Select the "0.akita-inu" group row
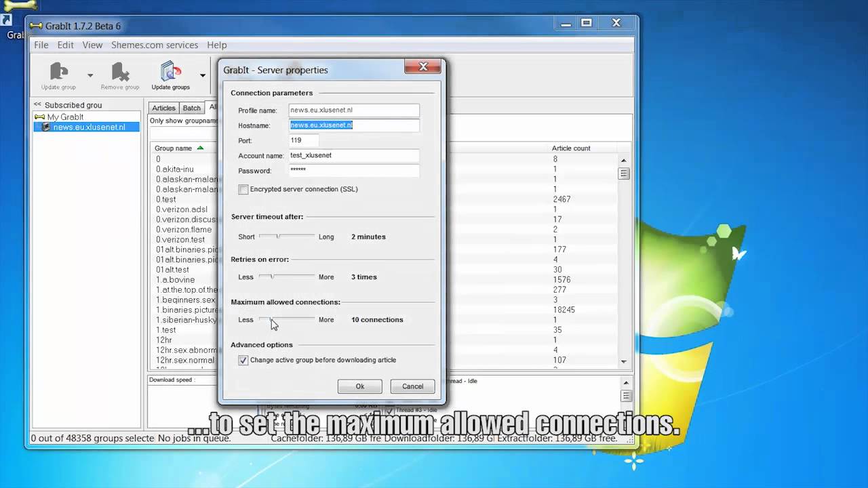Screen dimensions: 868x488 [x=175, y=169]
